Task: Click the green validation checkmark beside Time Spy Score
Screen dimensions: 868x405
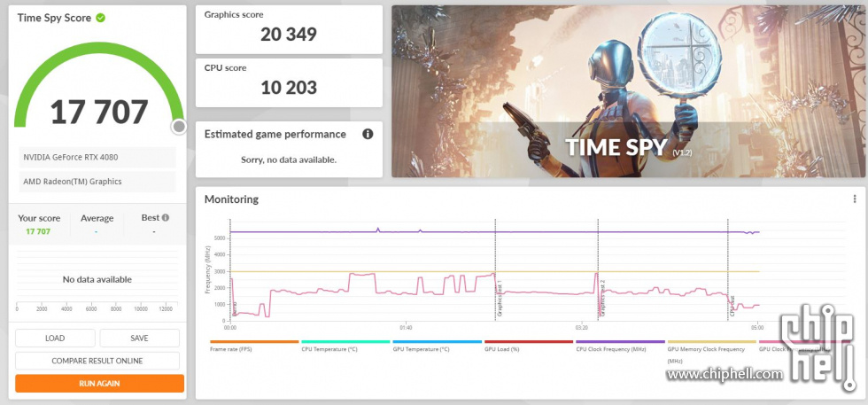Action: click(100, 18)
